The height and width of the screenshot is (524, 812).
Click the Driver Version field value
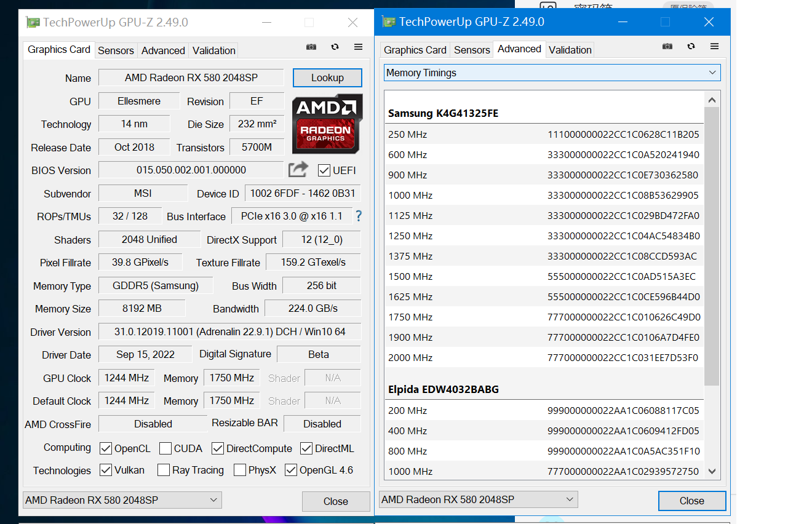coord(229,331)
